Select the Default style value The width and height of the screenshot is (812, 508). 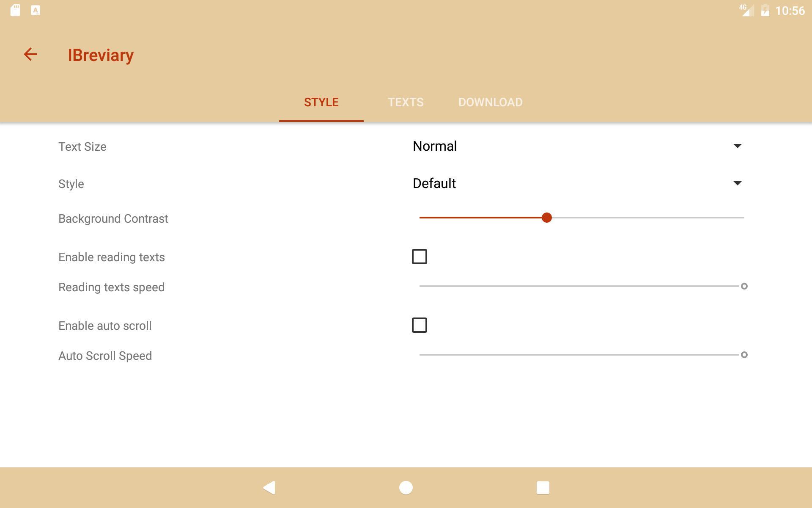pos(434,183)
